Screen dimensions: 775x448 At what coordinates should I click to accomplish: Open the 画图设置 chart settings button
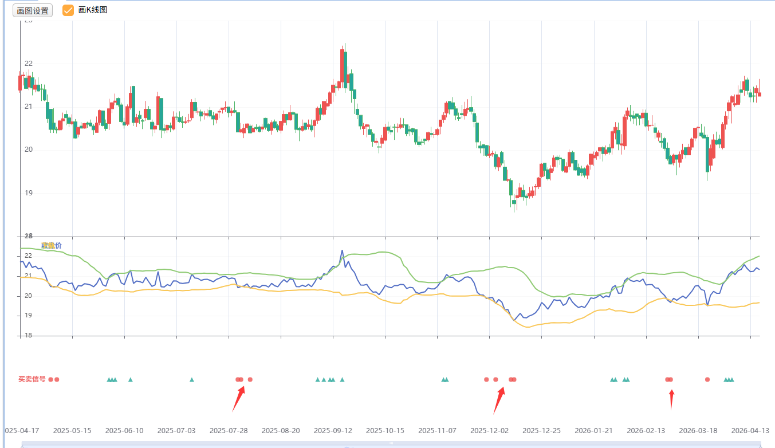33,10
